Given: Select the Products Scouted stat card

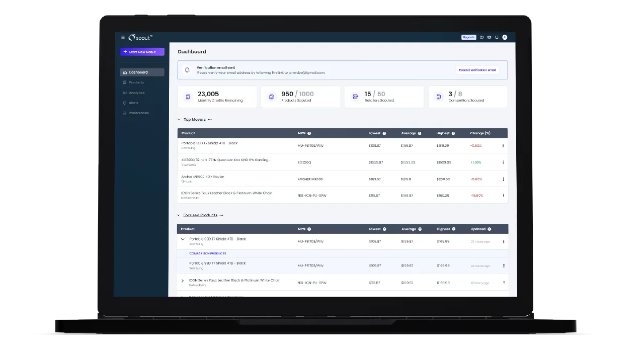Looking at the screenshot, I should [x=300, y=97].
